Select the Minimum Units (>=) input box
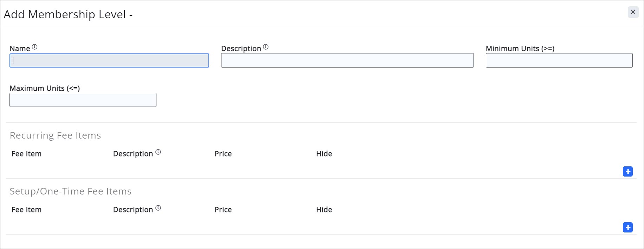Viewport: 644px width, 249px height. (x=559, y=60)
